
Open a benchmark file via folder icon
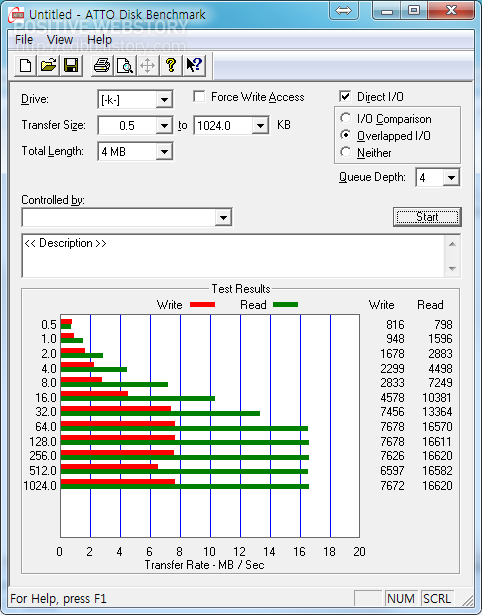(x=48, y=66)
